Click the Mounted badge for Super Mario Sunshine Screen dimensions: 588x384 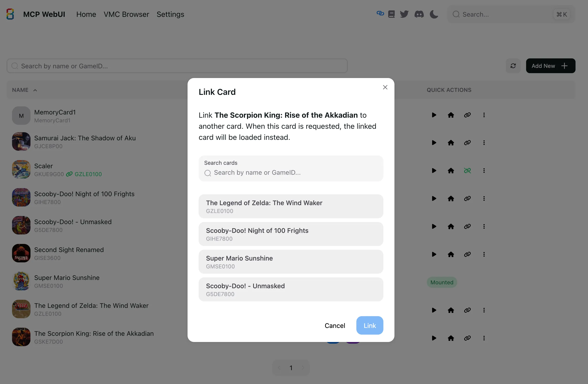coord(442,282)
